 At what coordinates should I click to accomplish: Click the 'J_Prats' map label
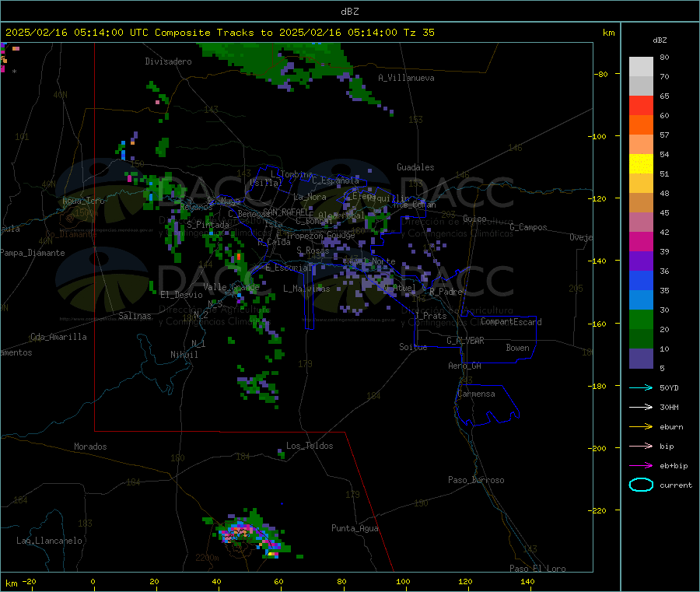(x=430, y=316)
